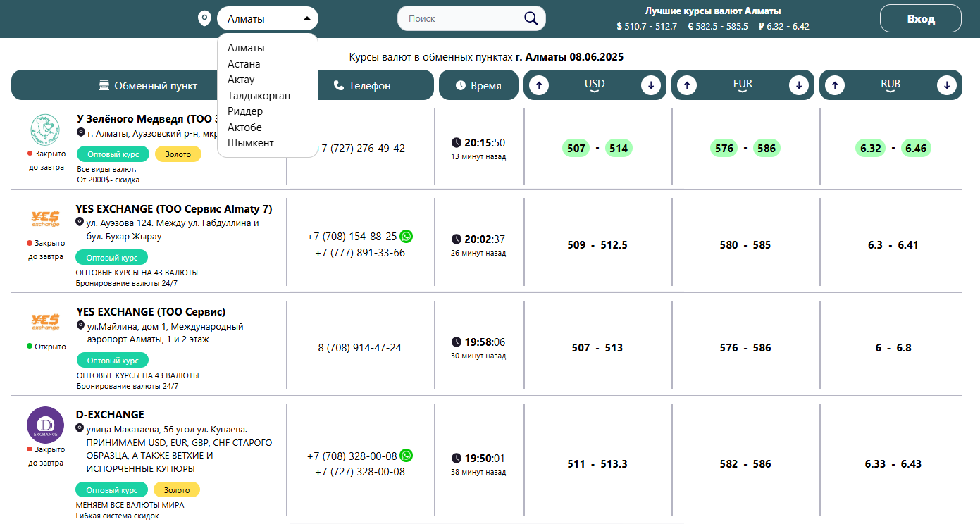Click logo of YES EXCHANGE airport branch

pyautogui.click(x=46, y=322)
